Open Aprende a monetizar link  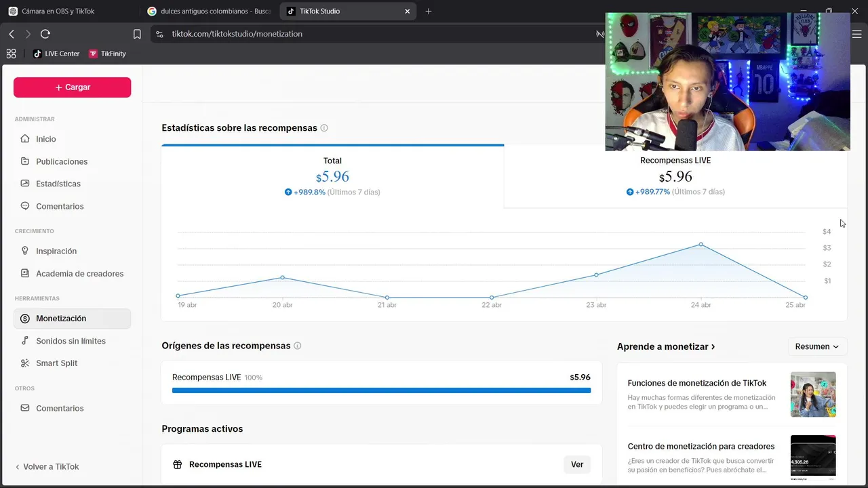tap(666, 346)
